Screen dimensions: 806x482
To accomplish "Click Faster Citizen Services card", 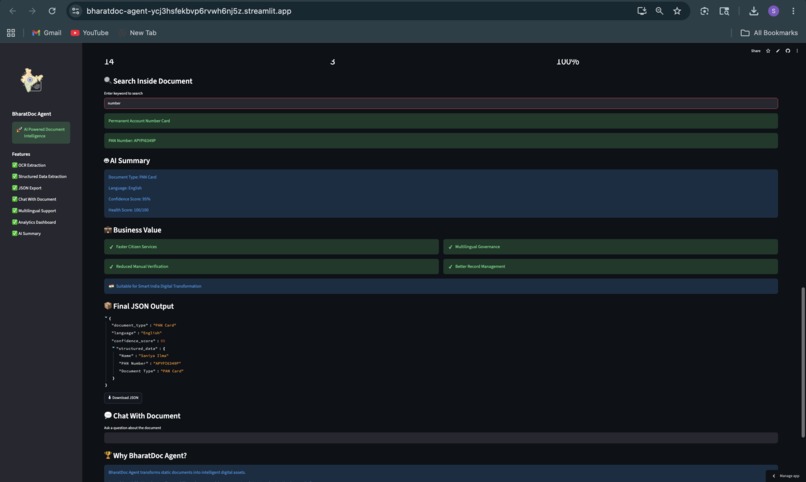I will tap(271, 247).
